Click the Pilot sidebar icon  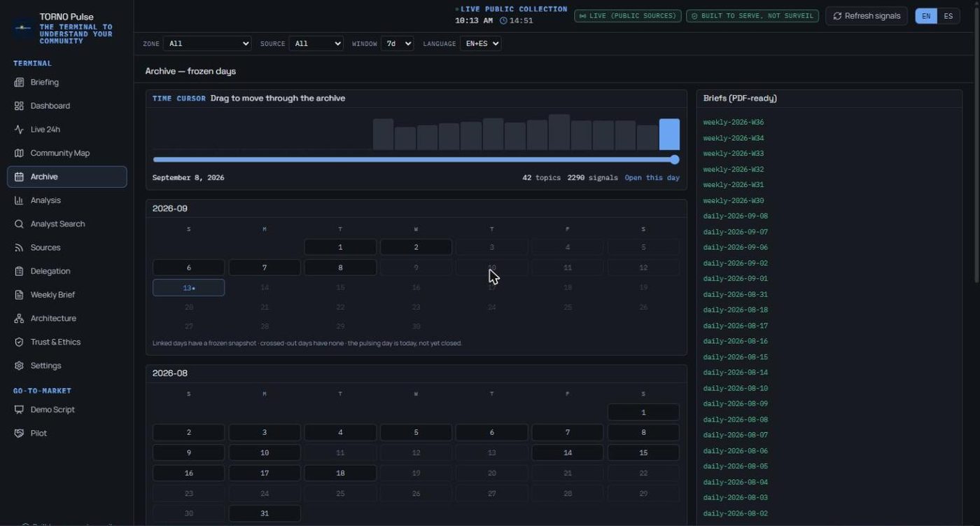tap(19, 434)
